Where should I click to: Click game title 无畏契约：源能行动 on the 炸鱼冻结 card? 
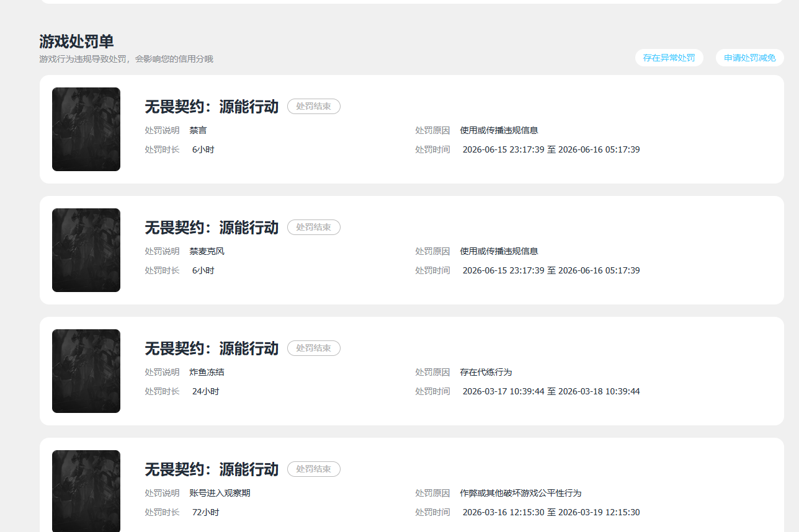point(212,348)
